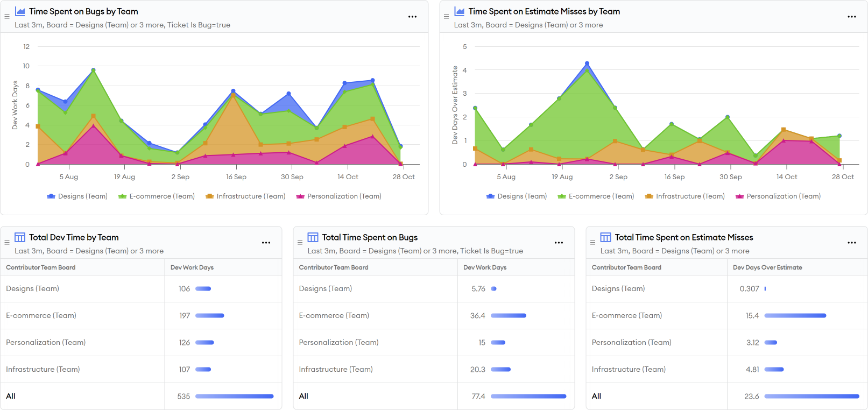Viewport: 868px width, 410px height.
Task: Click drag handle of Estimate Misses by Team widget
Action: [x=446, y=17]
